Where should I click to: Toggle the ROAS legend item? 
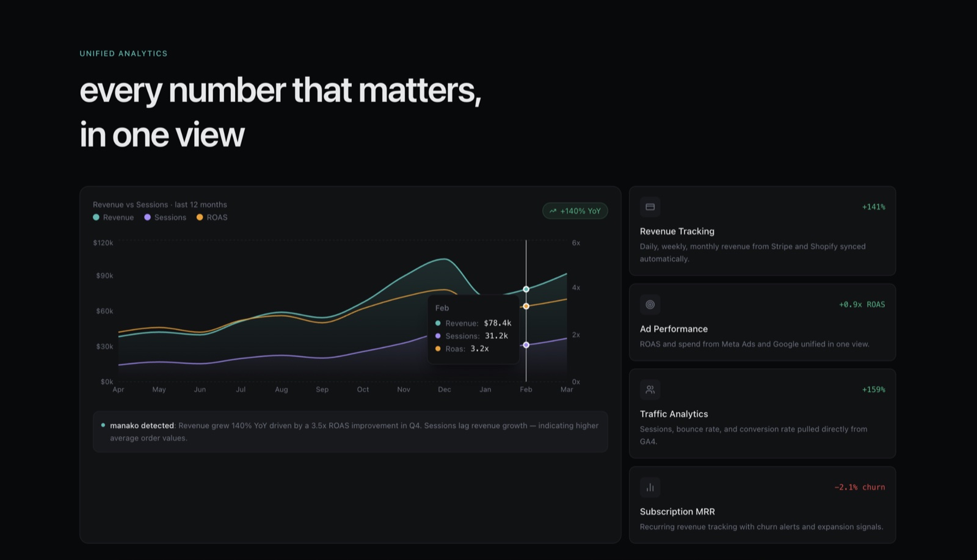212,217
